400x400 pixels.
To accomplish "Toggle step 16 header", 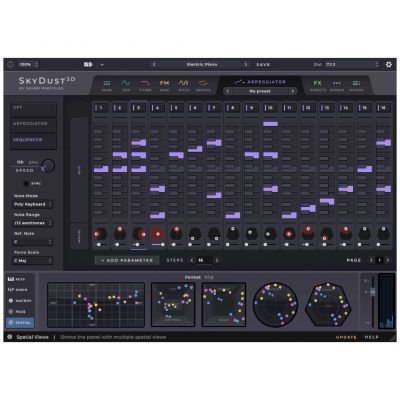I will point(383,108).
